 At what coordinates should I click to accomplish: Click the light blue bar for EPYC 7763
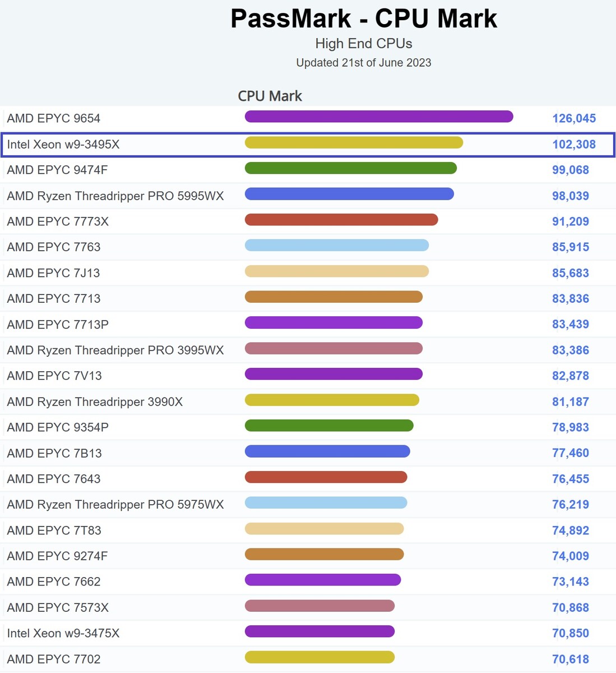pyautogui.click(x=337, y=245)
